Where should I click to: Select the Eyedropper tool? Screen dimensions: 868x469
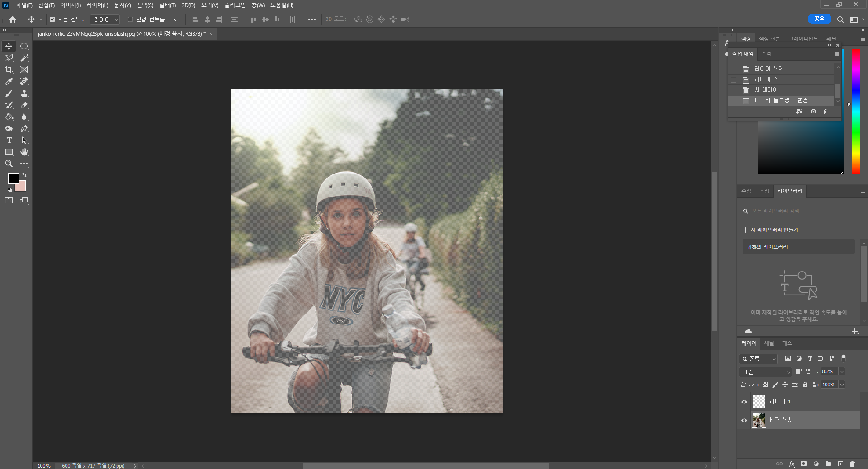[9, 81]
